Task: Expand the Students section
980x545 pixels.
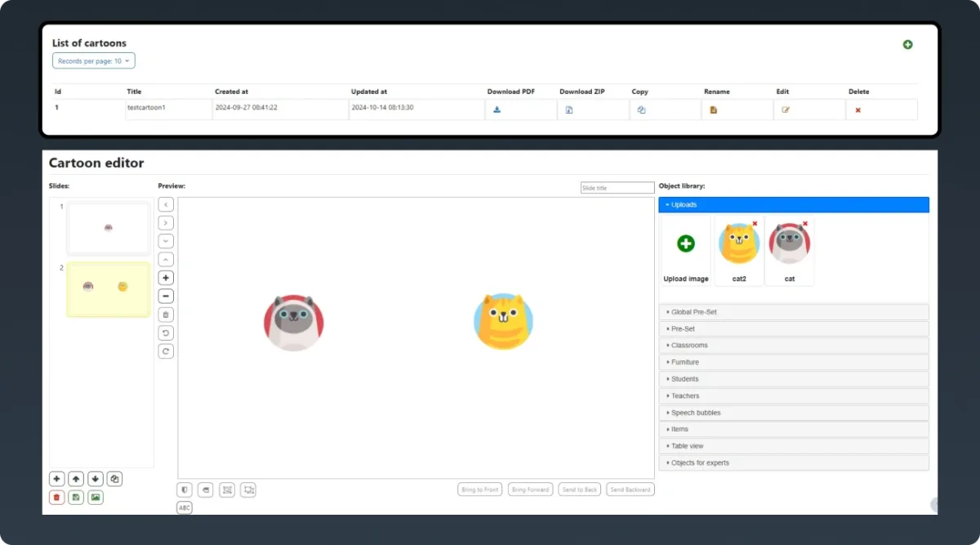Action: coord(794,379)
